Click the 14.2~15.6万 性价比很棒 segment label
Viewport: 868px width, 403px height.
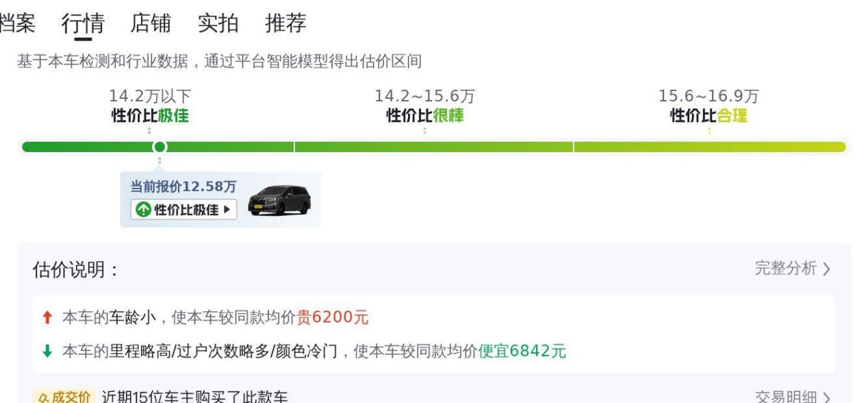click(424, 106)
